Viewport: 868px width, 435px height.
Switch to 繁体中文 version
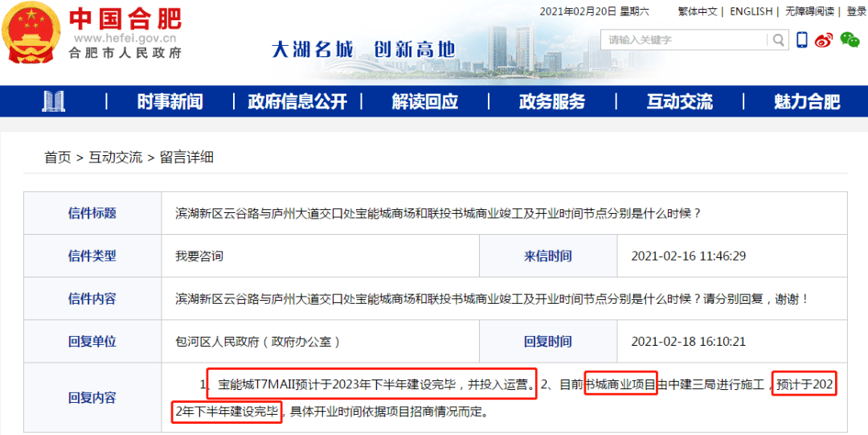tap(698, 11)
